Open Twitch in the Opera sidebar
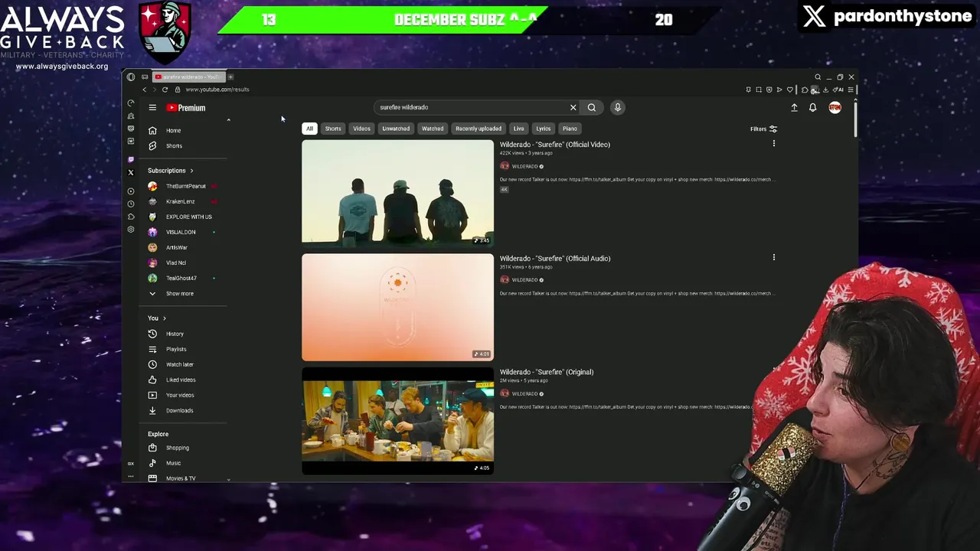Viewport: 980px width, 551px height. coord(131,159)
